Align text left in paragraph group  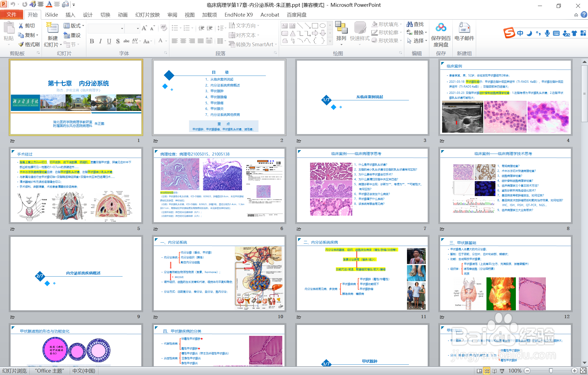(x=174, y=41)
